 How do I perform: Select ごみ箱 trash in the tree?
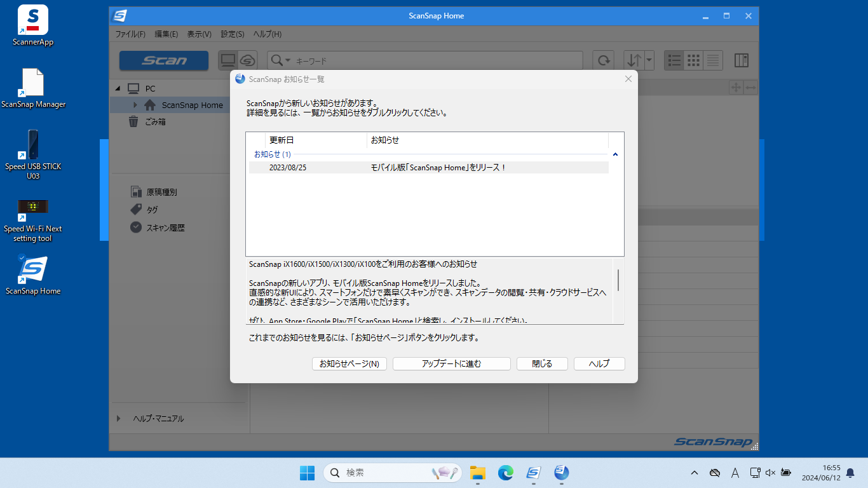[x=155, y=121]
